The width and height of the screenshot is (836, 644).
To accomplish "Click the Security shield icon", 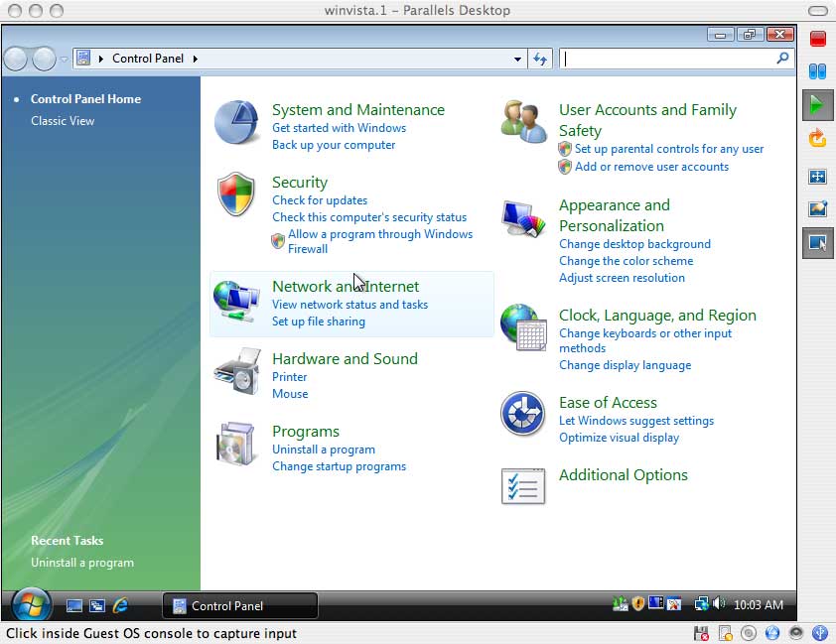I will point(236,193).
